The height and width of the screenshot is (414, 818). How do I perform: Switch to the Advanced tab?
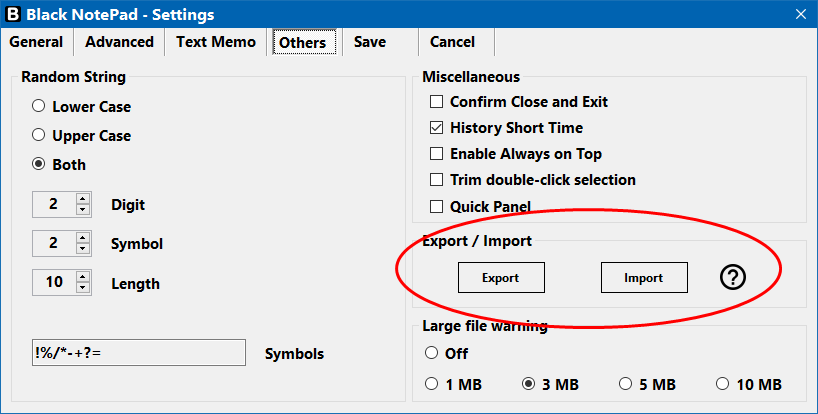point(119,42)
